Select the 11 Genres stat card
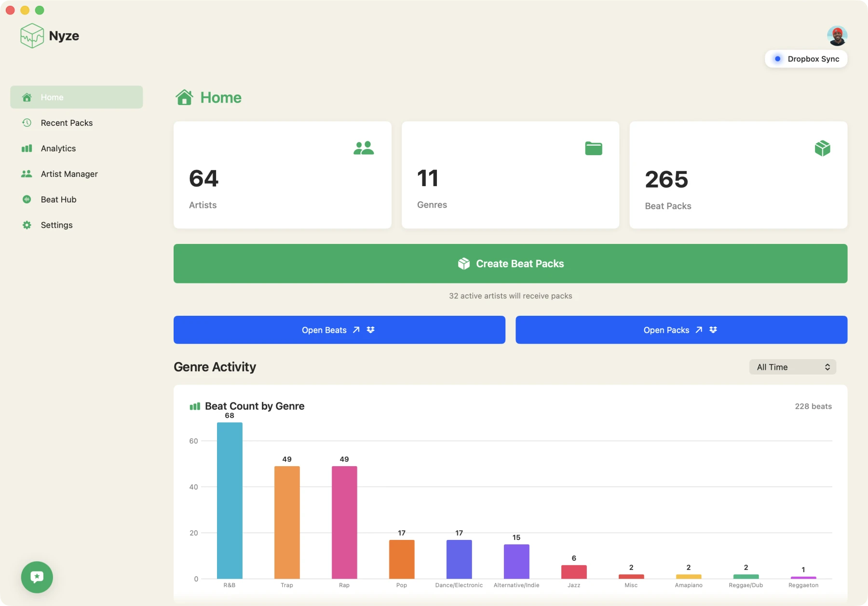868x606 pixels. click(510, 175)
